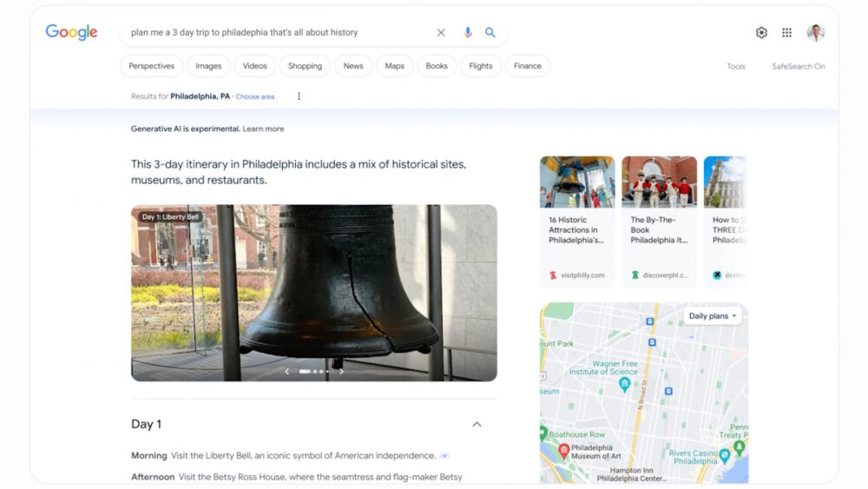Open settings gear icon
Viewport: 868px width, 489px height.
click(762, 33)
